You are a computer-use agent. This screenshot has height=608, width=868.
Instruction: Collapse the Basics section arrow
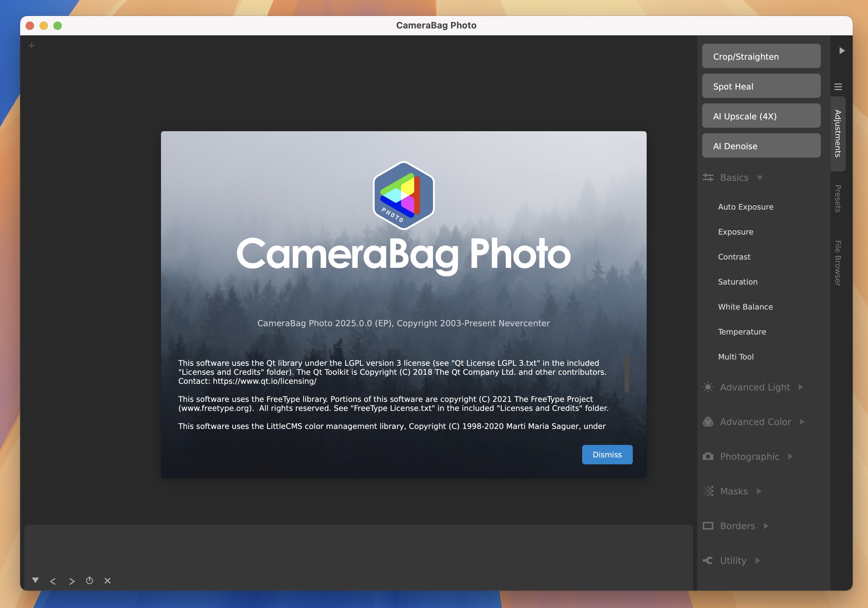tap(759, 178)
